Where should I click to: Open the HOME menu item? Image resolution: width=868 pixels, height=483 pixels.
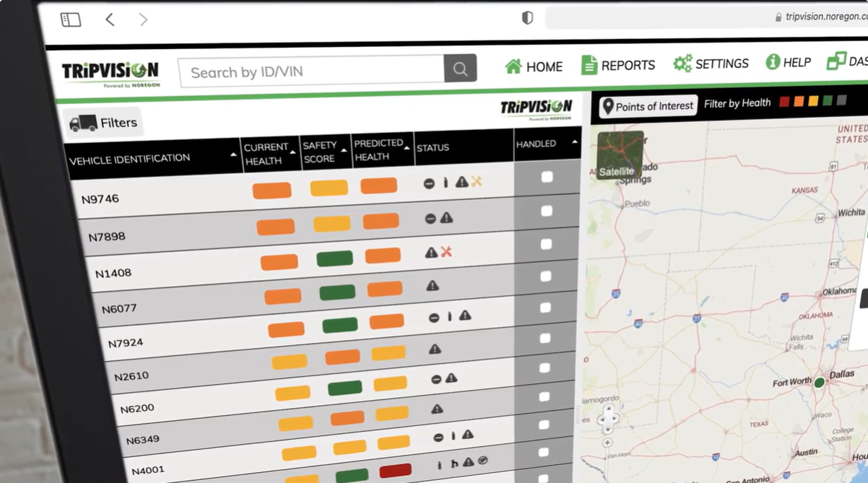[x=534, y=66]
